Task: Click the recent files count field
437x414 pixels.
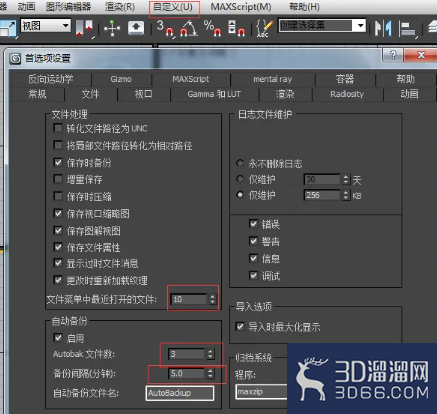Action: (x=189, y=299)
